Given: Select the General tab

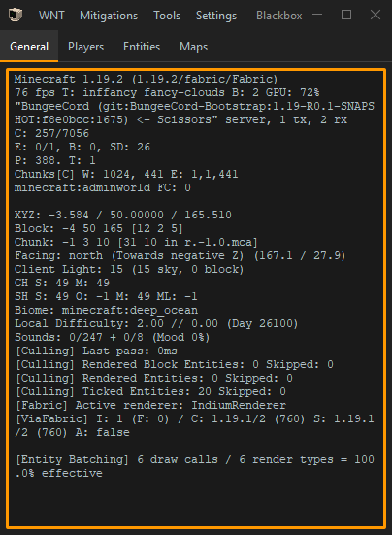Looking at the screenshot, I should (x=29, y=47).
